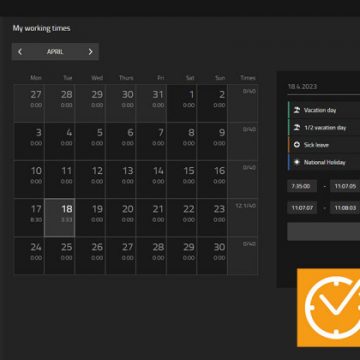The width and height of the screenshot is (360, 360).
Task: Select April 13 in calendar
Action: coord(121,179)
